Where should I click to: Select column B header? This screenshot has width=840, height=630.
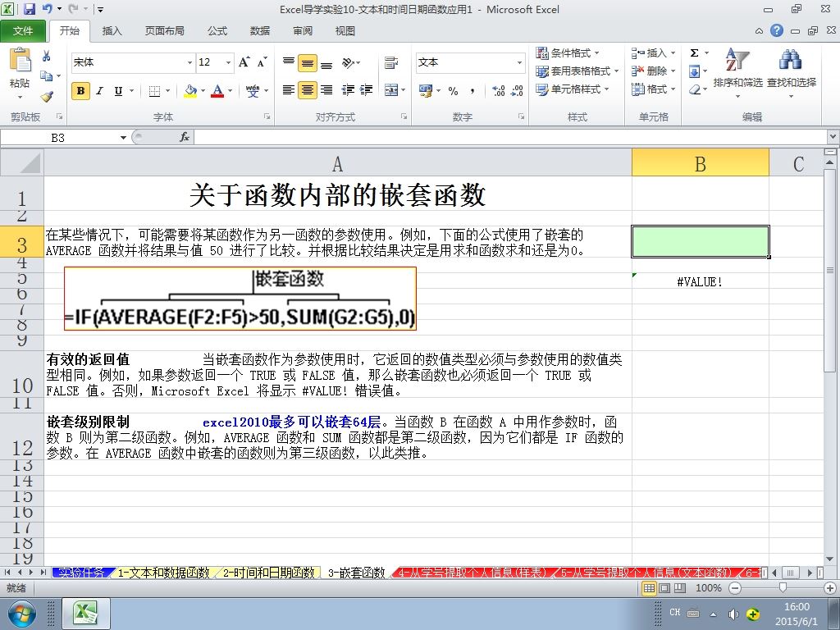(x=701, y=163)
